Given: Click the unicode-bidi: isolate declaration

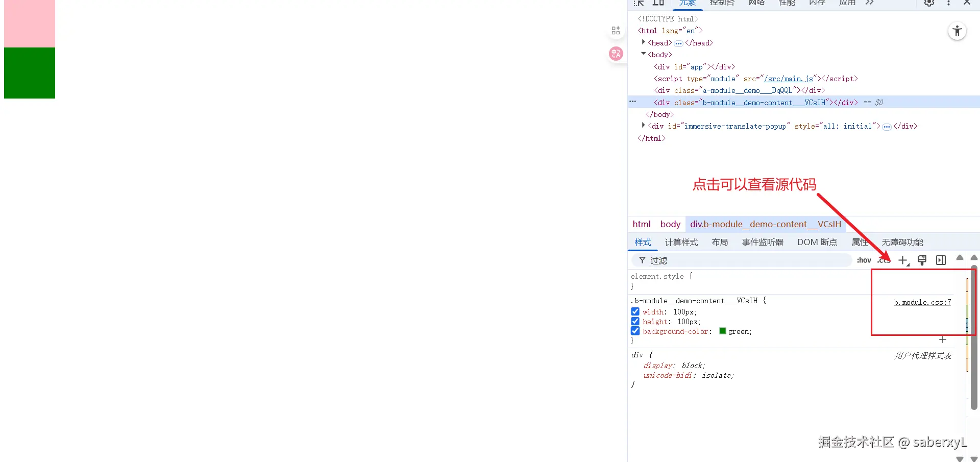Looking at the screenshot, I should [689, 375].
